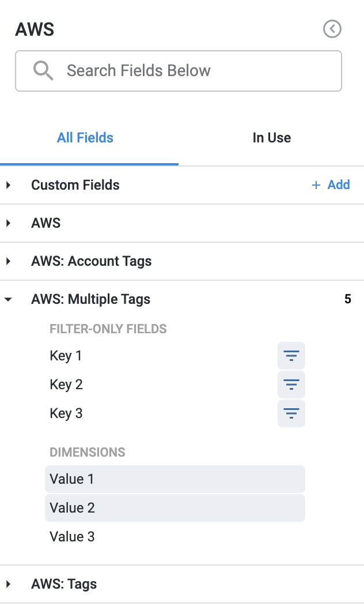The height and width of the screenshot is (610, 364).
Task: Switch to the All Fields tab
Action: pos(85,138)
